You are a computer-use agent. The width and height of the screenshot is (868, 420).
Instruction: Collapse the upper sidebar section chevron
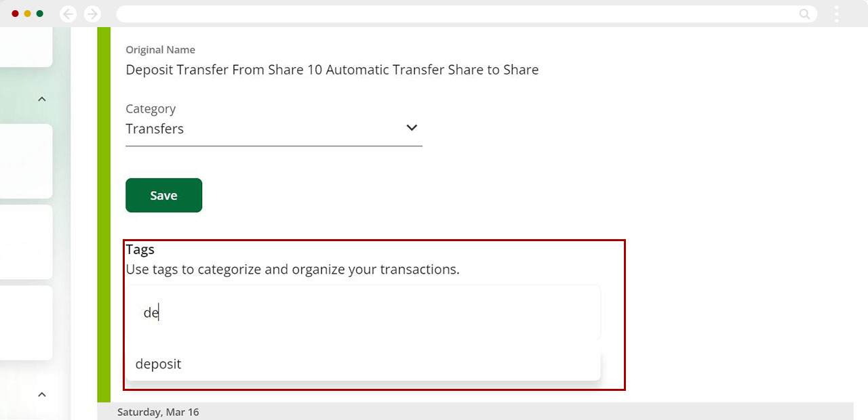tap(42, 99)
